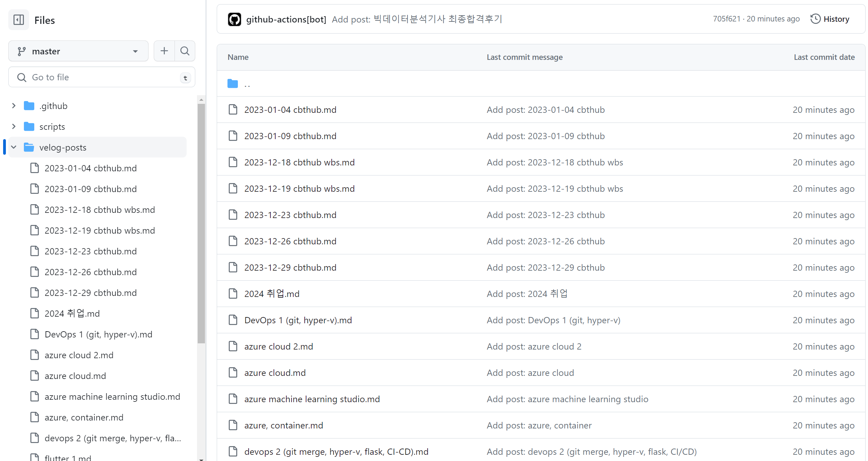Click file icon beside azure cloud.md in sidebar
Screen dimensions: 868x461
pos(35,376)
